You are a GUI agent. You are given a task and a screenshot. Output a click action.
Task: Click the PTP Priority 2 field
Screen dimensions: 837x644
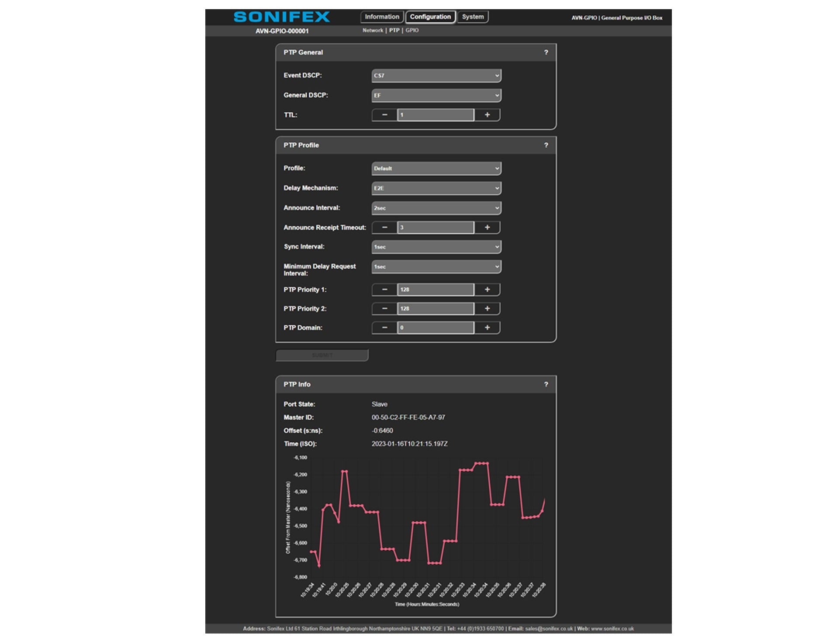click(x=436, y=309)
